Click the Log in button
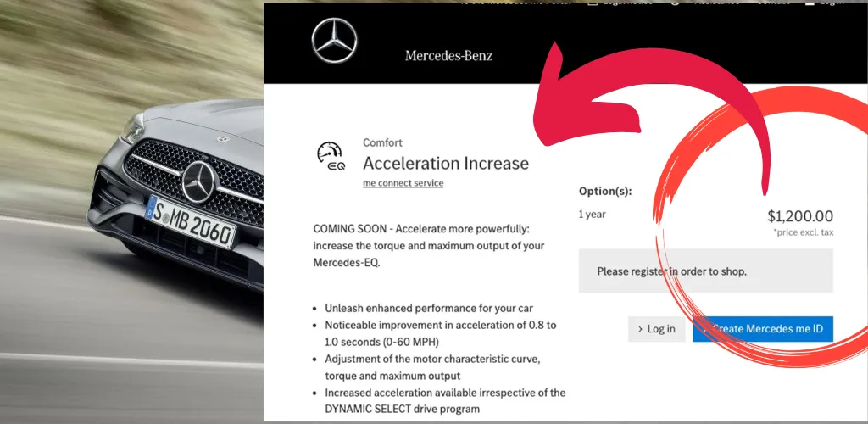The width and height of the screenshot is (868, 424). click(x=657, y=329)
